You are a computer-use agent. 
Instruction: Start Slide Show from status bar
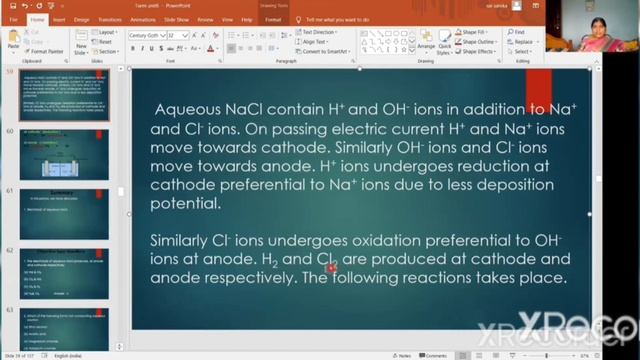coord(512,356)
